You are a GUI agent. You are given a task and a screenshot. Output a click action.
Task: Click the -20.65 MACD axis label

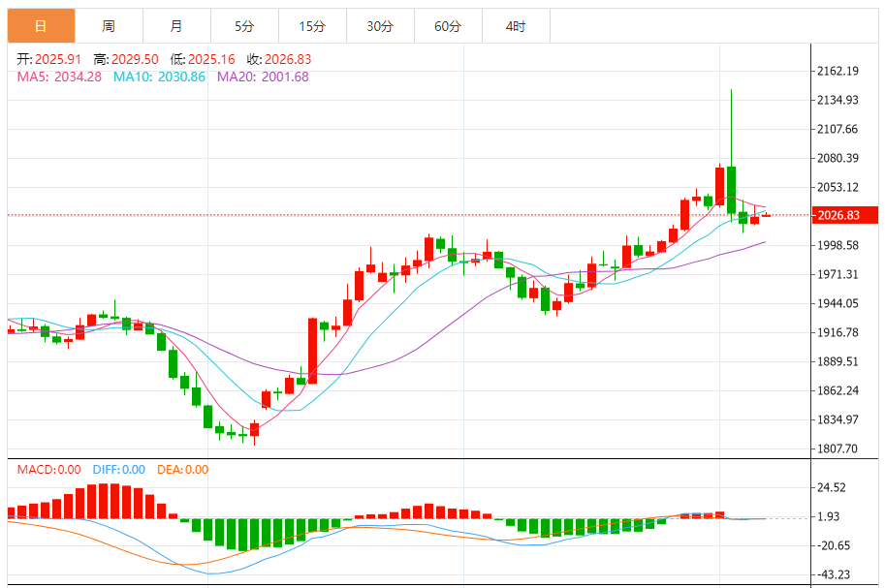(832, 545)
